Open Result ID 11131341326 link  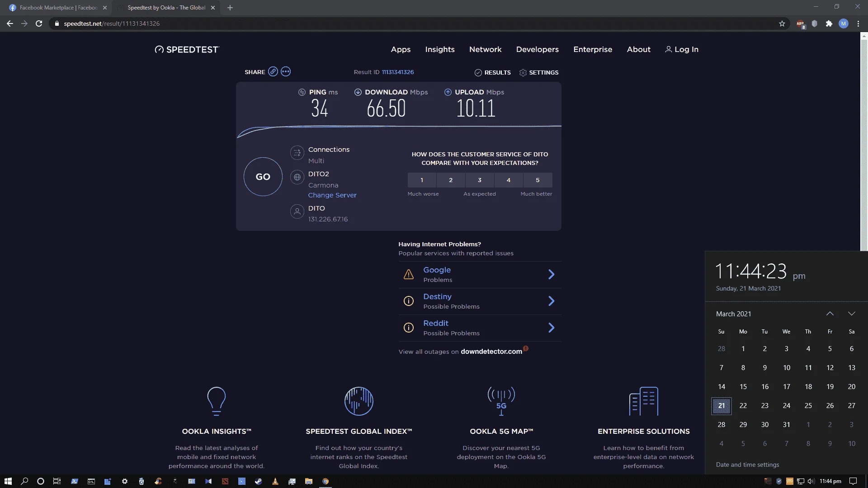[x=398, y=72]
